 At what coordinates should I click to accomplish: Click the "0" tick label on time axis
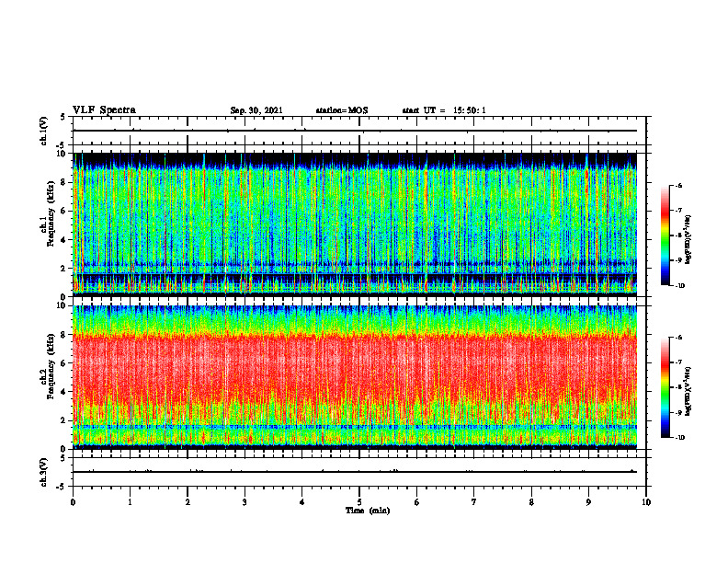(73, 502)
